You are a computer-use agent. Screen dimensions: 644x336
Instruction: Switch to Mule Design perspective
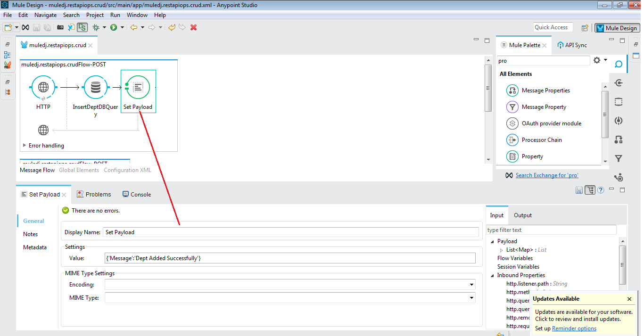(x=617, y=28)
